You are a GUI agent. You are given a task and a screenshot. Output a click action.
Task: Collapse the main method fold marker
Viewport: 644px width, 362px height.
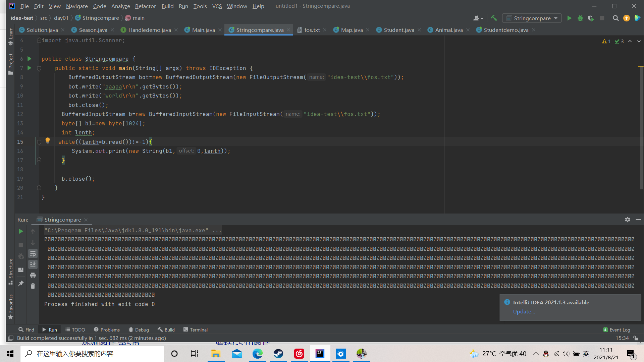[39, 68]
